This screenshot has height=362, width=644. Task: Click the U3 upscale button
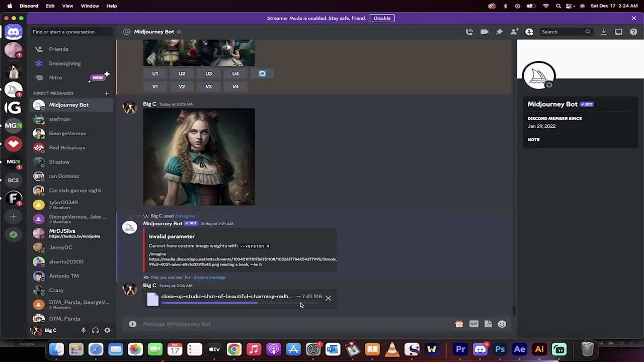(x=208, y=73)
